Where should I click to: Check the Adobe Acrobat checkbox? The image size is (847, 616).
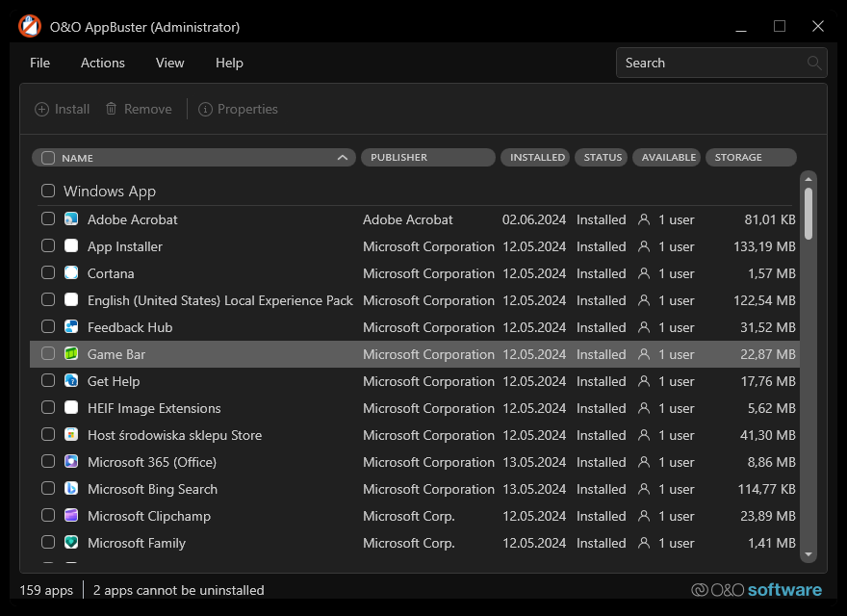(48, 218)
